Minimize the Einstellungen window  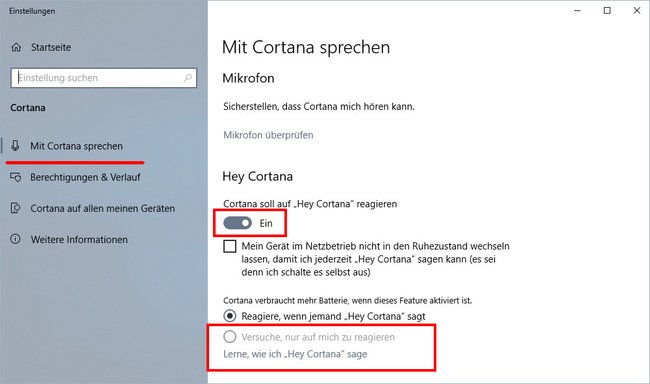577,11
